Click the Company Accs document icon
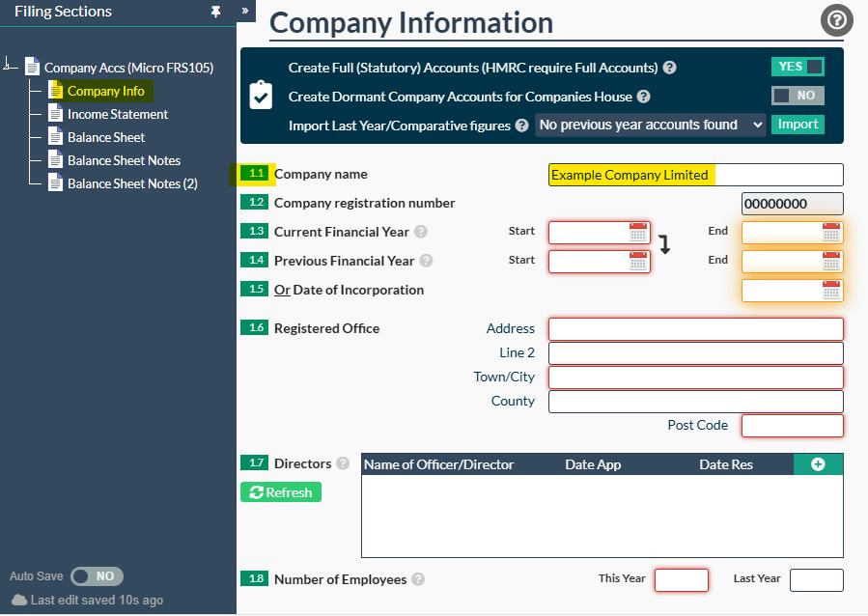The width and height of the screenshot is (868, 616). coord(33,67)
